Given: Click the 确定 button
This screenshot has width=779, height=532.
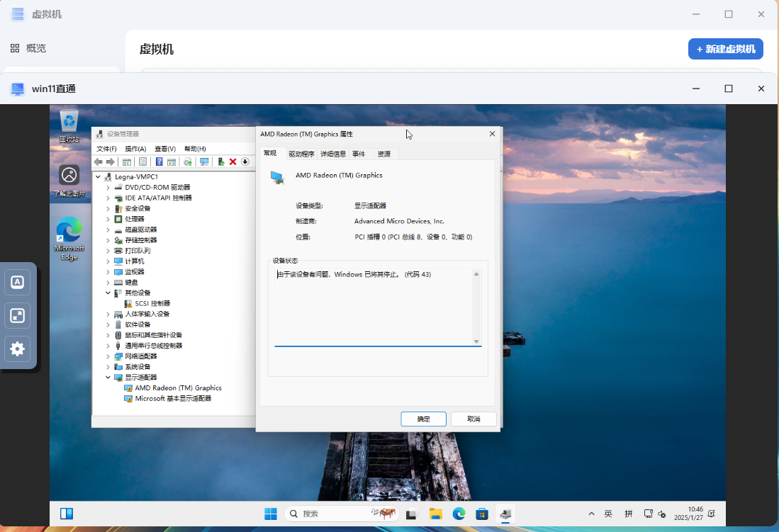Looking at the screenshot, I should pos(423,419).
